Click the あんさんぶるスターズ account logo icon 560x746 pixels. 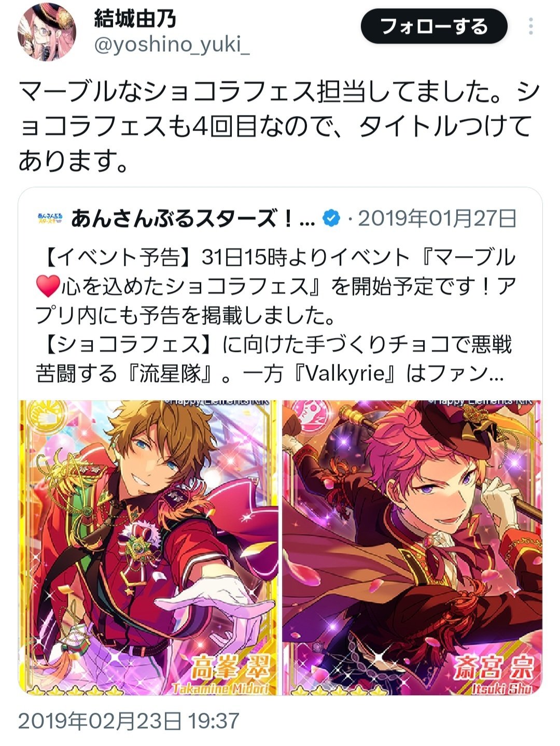pyautogui.click(x=50, y=218)
